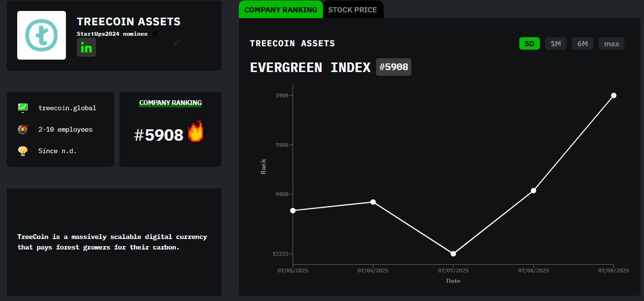Click the 07/09/2025 date axis label

[614, 270]
